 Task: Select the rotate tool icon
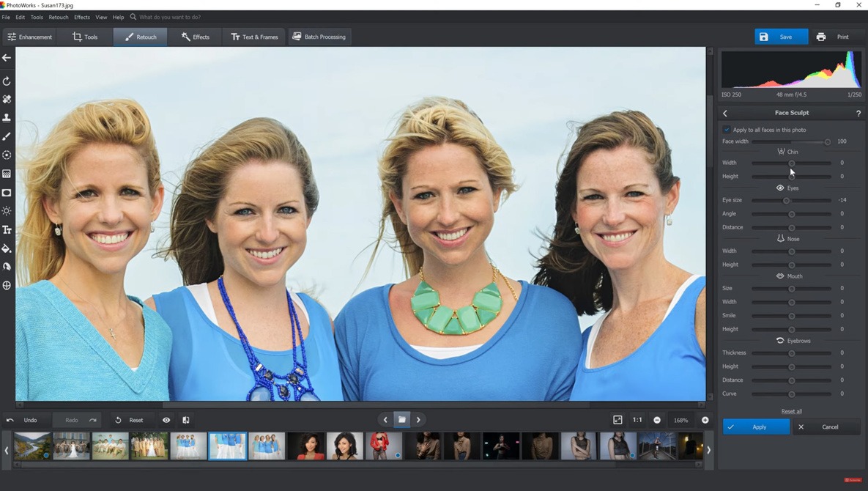tap(7, 81)
